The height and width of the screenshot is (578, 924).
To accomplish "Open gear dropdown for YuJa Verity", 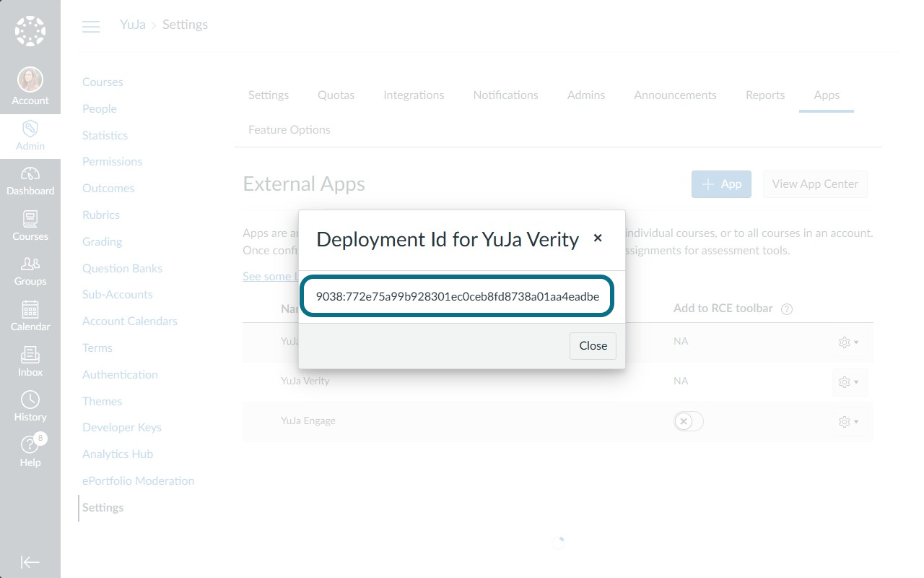I will coord(850,381).
